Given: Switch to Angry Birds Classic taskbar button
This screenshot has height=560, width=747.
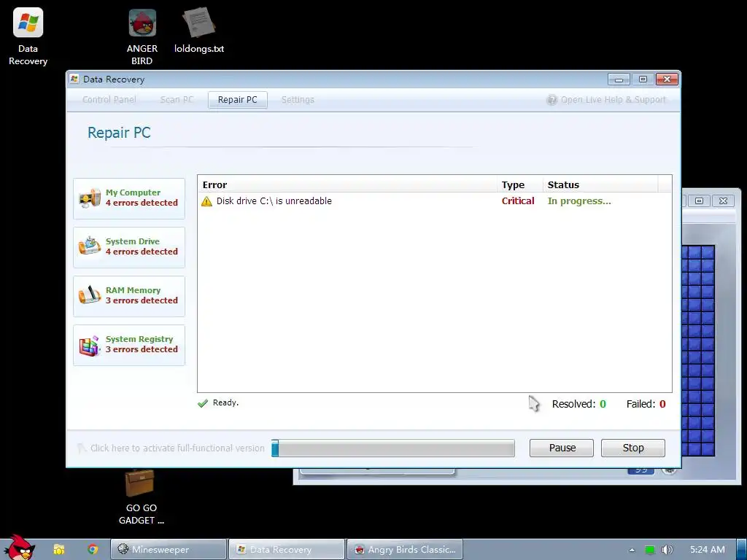Looking at the screenshot, I should tap(404, 550).
